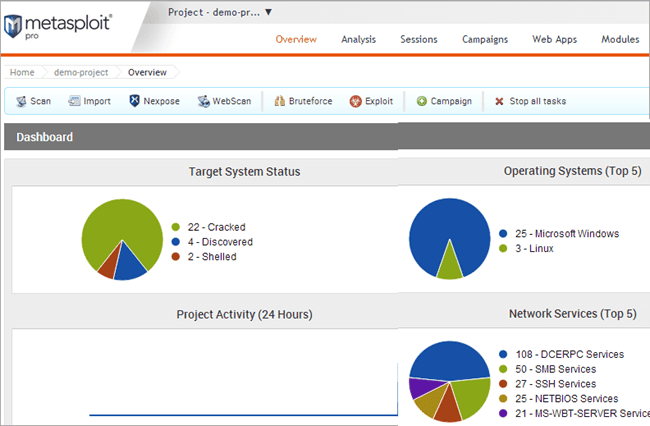The image size is (650, 426).
Task: Select the Modules tab
Action: tap(620, 39)
